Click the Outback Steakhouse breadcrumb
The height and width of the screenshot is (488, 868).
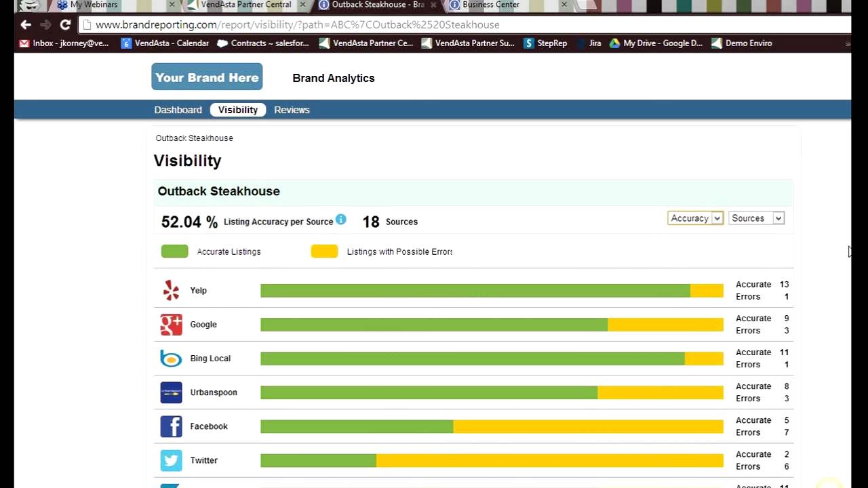[194, 138]
